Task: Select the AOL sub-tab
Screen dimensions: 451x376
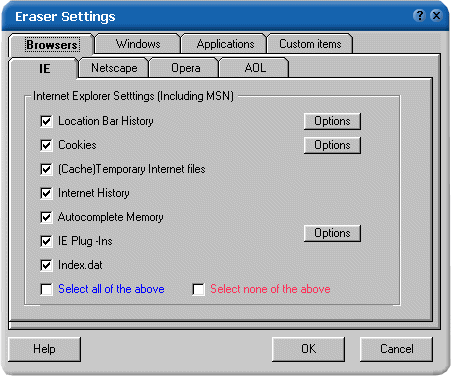Action: coord(255,68)
